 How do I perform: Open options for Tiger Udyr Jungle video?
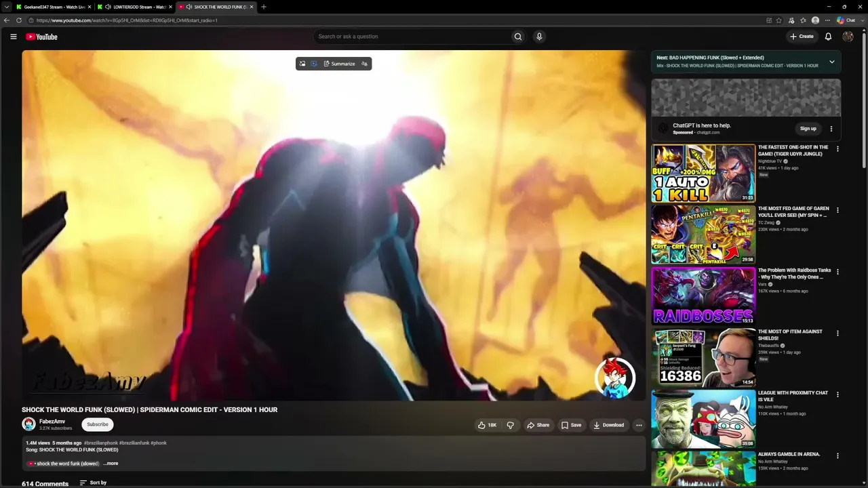(x=837, y=149)
